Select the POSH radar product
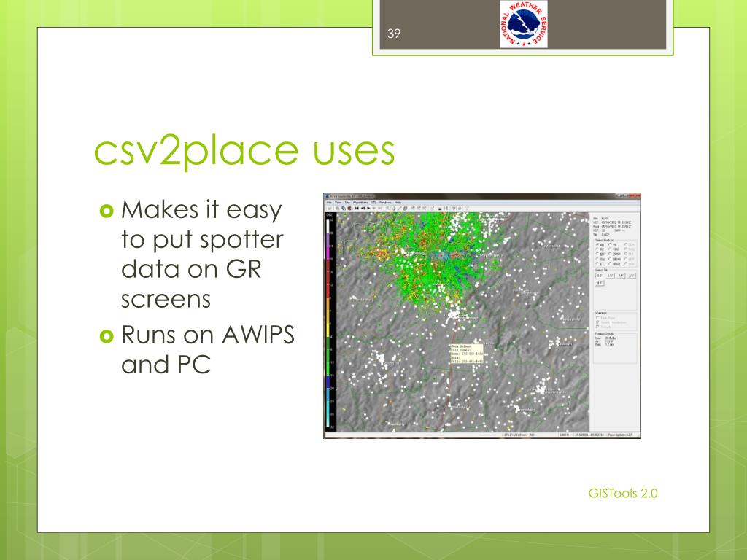 click(614, 254)
